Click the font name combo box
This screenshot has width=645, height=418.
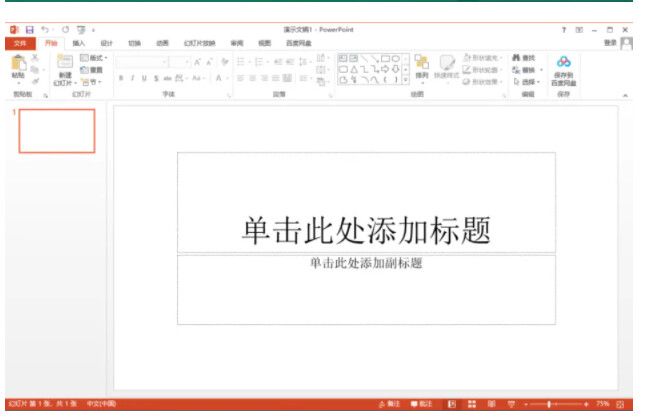142,62
